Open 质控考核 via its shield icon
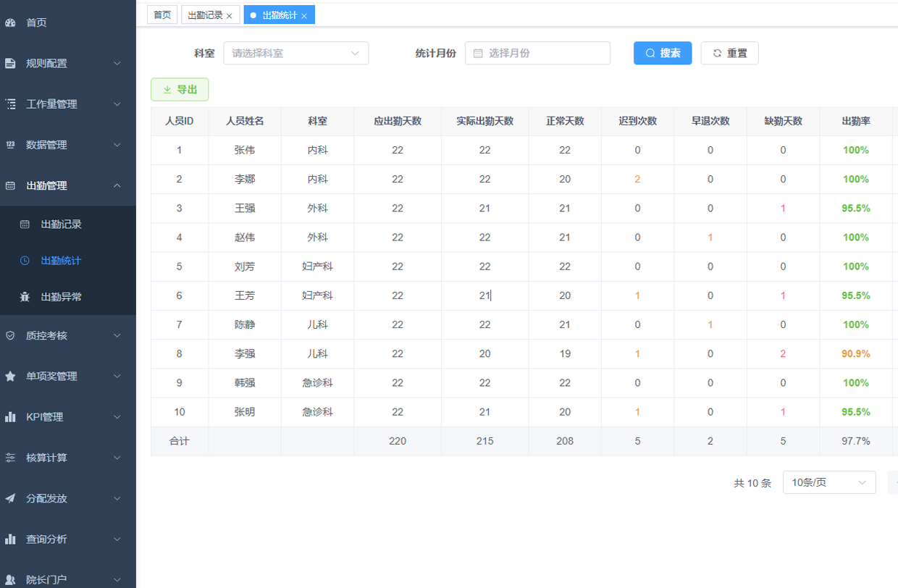This screenshot has height=588, width=898. tap(10, 335)
